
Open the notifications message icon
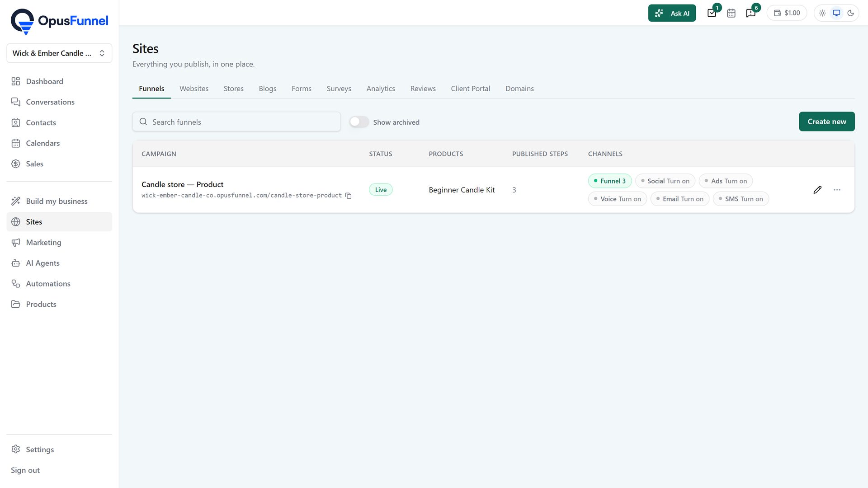(751, 13)
